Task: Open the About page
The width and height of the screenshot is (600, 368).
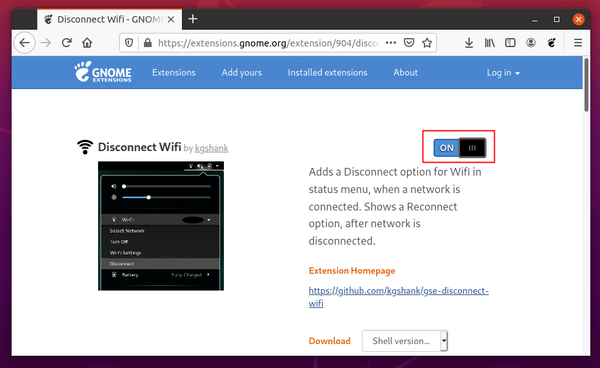Action: point(406,73)
